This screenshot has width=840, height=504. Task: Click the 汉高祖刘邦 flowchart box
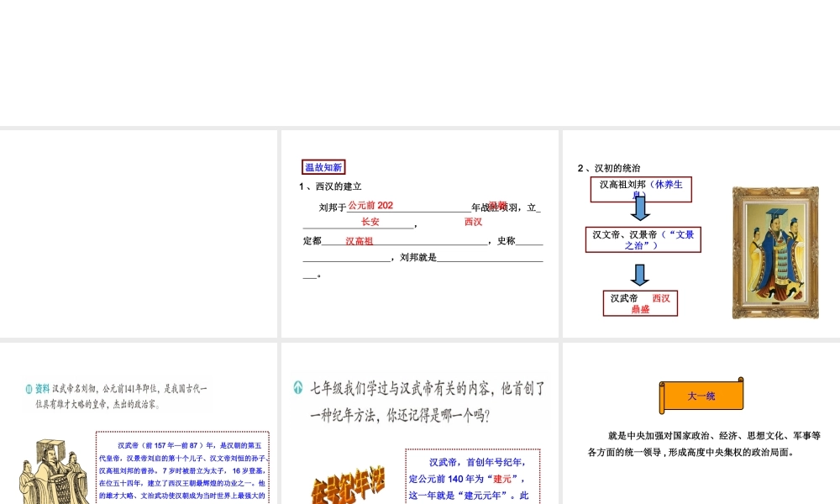641,190
